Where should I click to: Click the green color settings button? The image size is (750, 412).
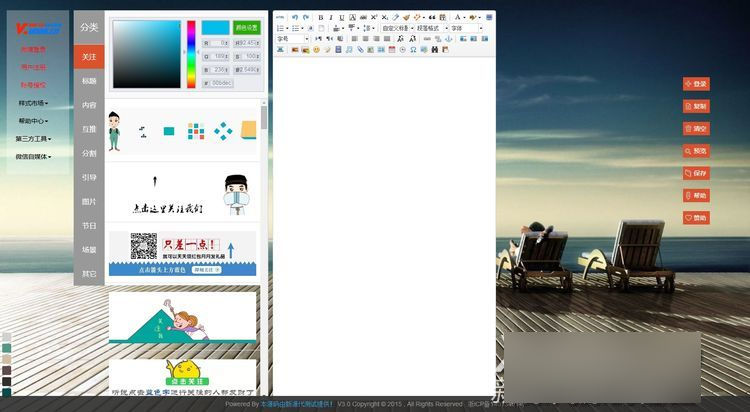point(247,28)
